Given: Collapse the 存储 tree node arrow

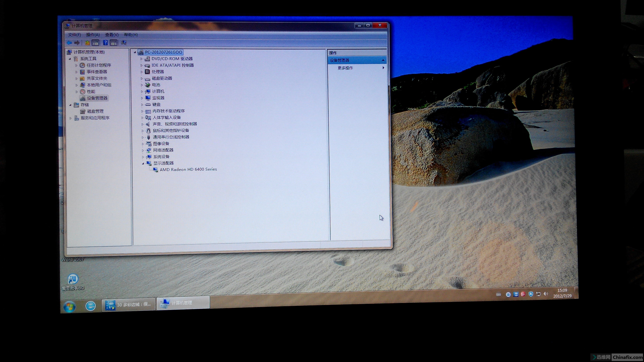Looking at the screenshot, I should [x=70, y=105].
